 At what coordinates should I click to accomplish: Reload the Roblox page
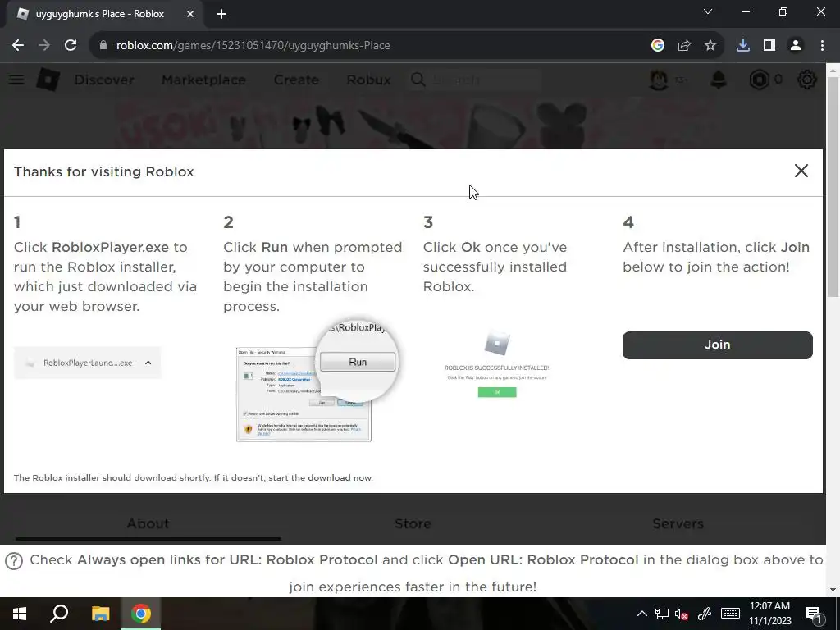point(71,46)
